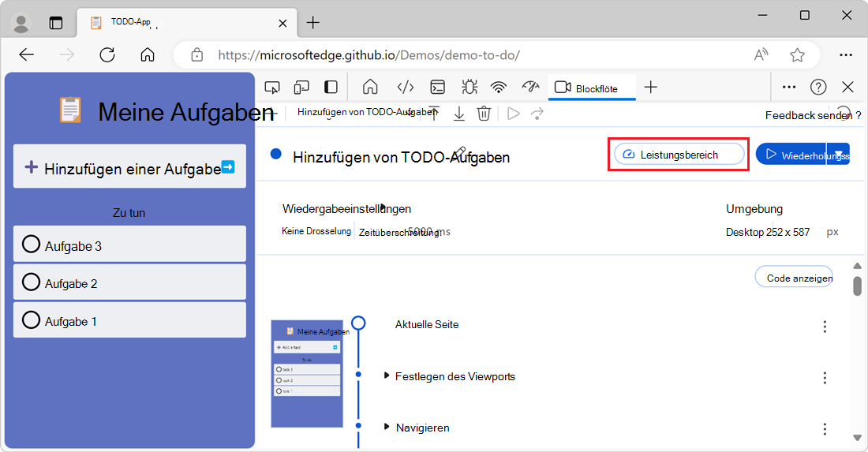Toggle device emulation mode
The image size is (868, 452).
pyautogui.click(x=301, y=88)
